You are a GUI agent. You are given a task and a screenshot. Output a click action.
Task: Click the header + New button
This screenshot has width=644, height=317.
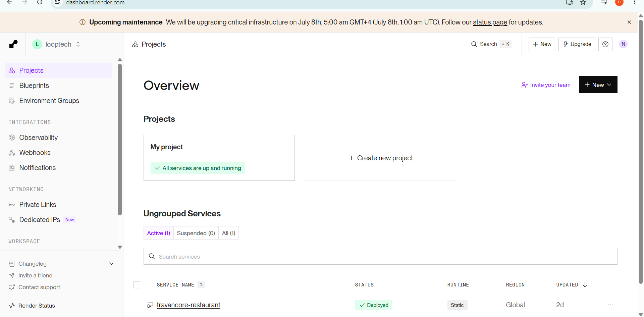click(x=542, y=44)
